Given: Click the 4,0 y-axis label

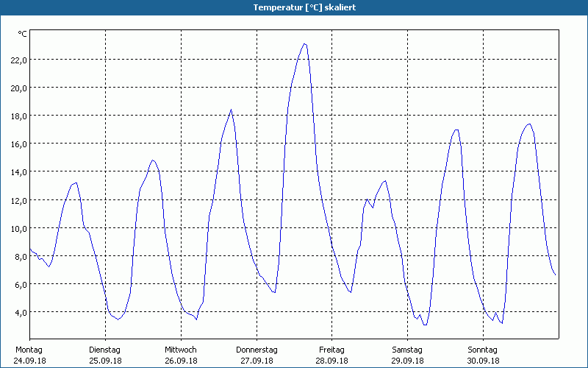Looking at the screenshot, I should point(21,312).
